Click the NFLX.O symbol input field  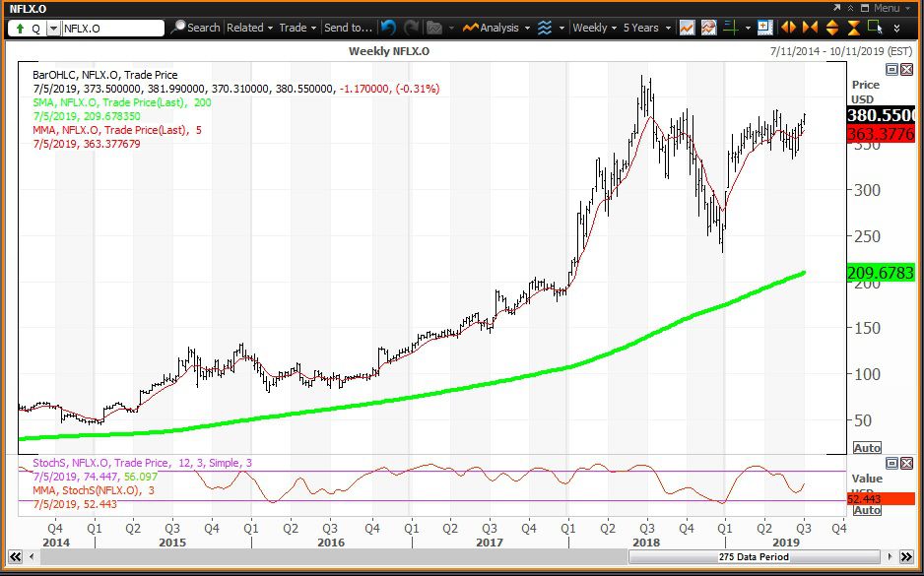click(x=112, y=29)
